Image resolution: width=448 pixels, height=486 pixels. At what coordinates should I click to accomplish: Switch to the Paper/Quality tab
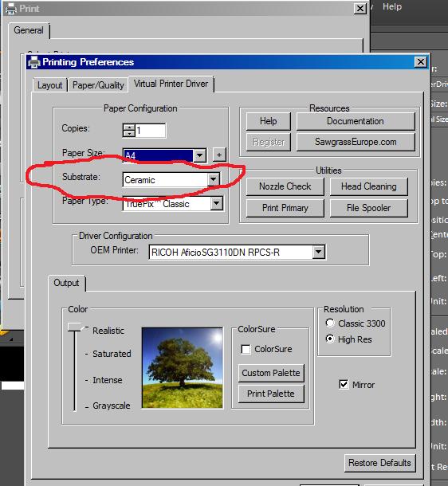coord(98,85)
